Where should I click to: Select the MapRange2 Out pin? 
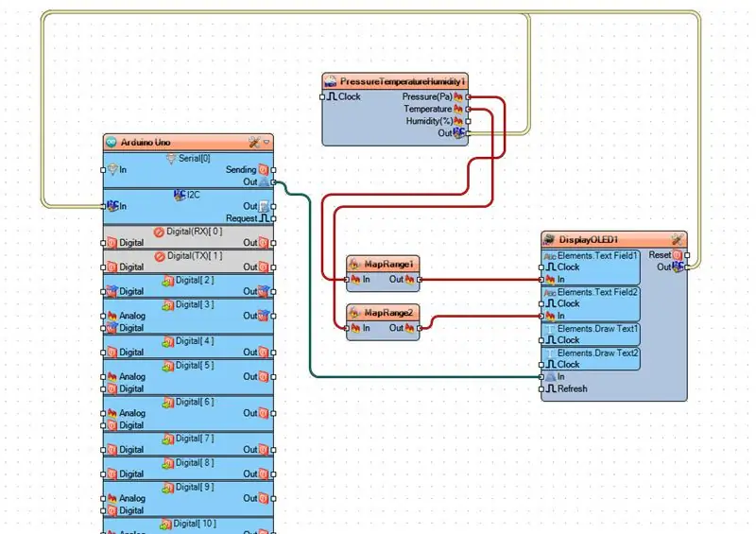coord(419,328)
